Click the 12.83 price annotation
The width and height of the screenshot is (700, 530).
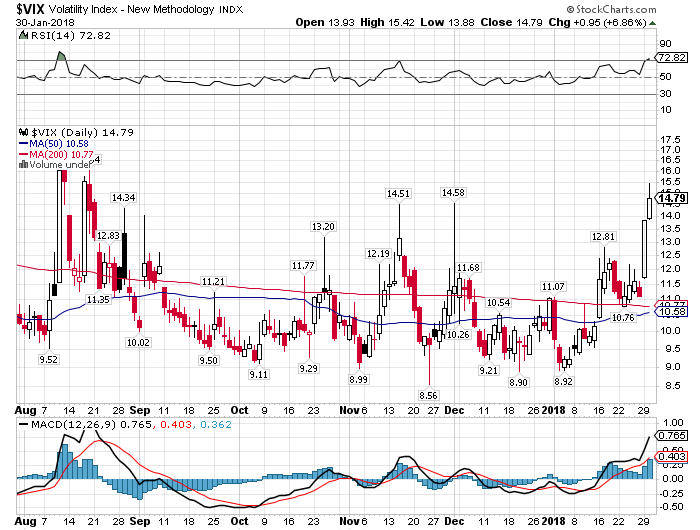tap(108, 235)
